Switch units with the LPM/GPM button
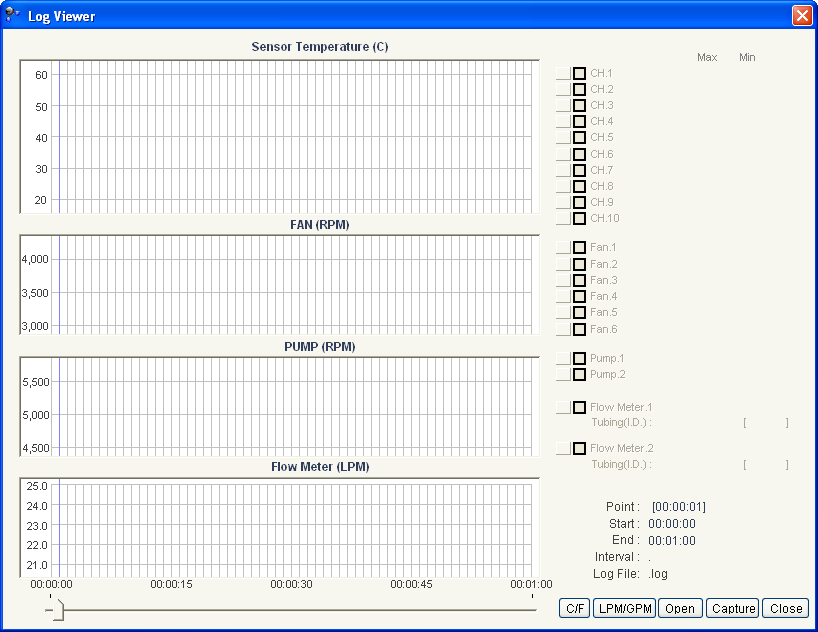Image resolution: width=818 pixels, height=632 pixels. click(623, 608)
